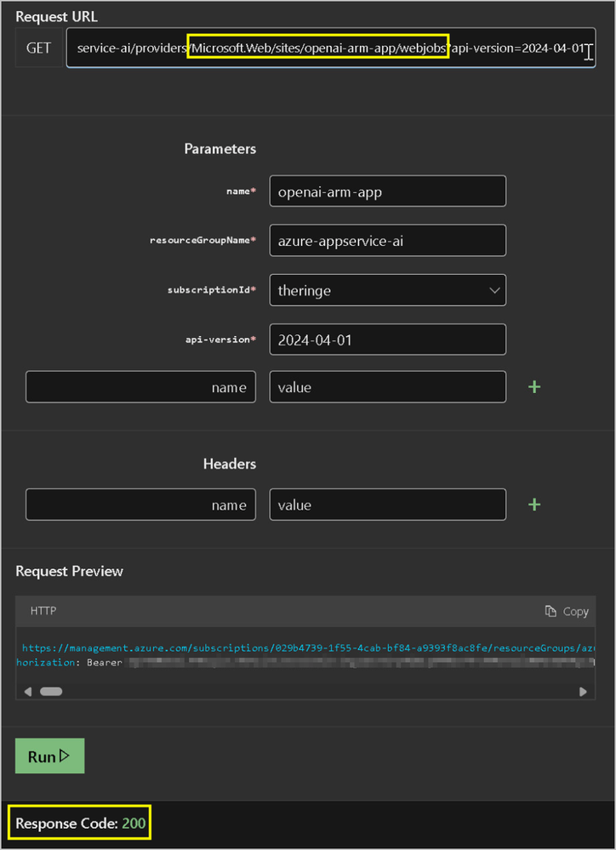This screenshot has height=850, width=616.
Task: Copy the request preview code
Action: [567, 612]
